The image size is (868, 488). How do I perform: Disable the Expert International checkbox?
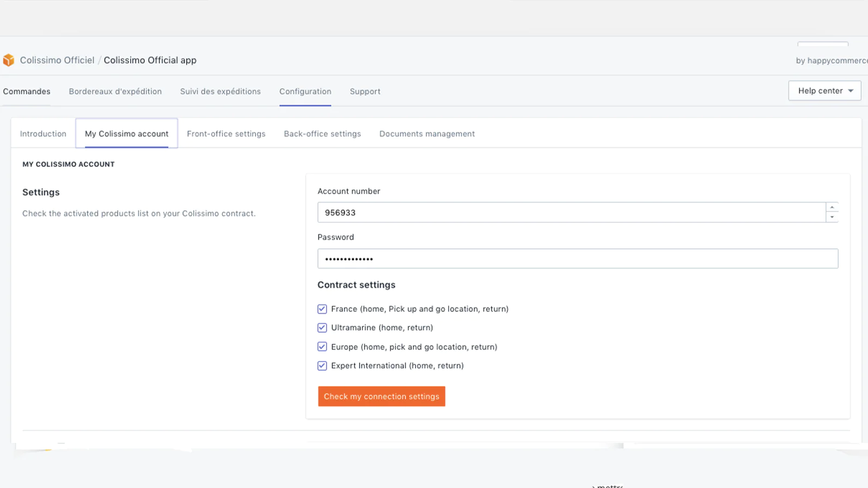[x=322, y=366]
